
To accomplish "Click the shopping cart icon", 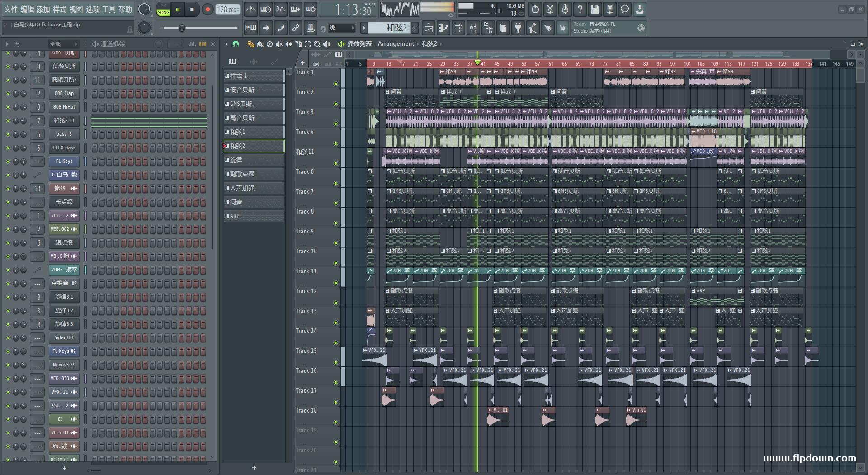I will 562,28.
